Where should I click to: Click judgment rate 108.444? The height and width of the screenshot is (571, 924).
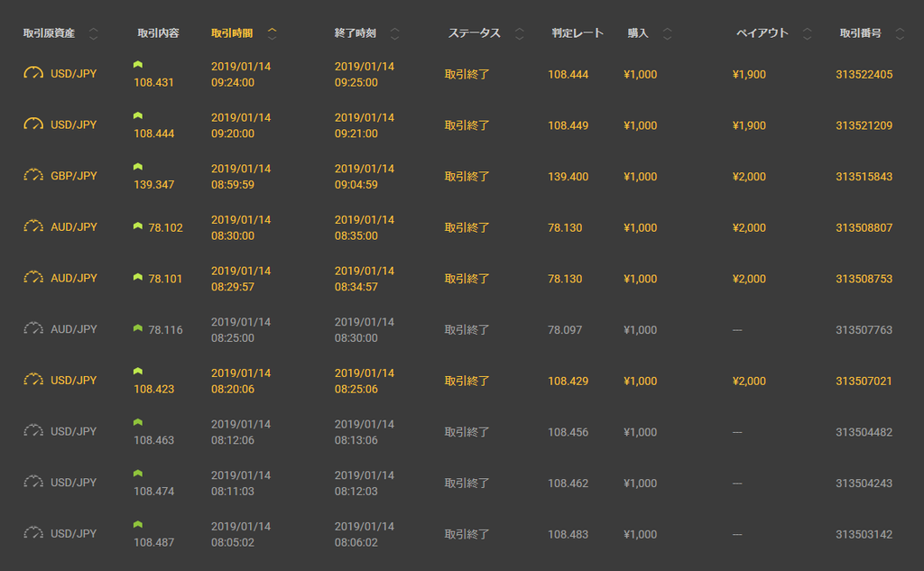point(568,74)
